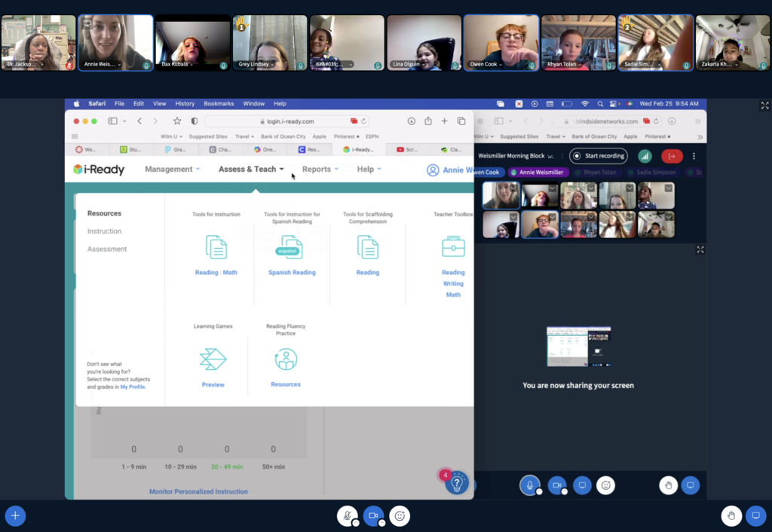Open Reading Fluency Practice Resources icon
Screen dimensions: 772x532
285,360
